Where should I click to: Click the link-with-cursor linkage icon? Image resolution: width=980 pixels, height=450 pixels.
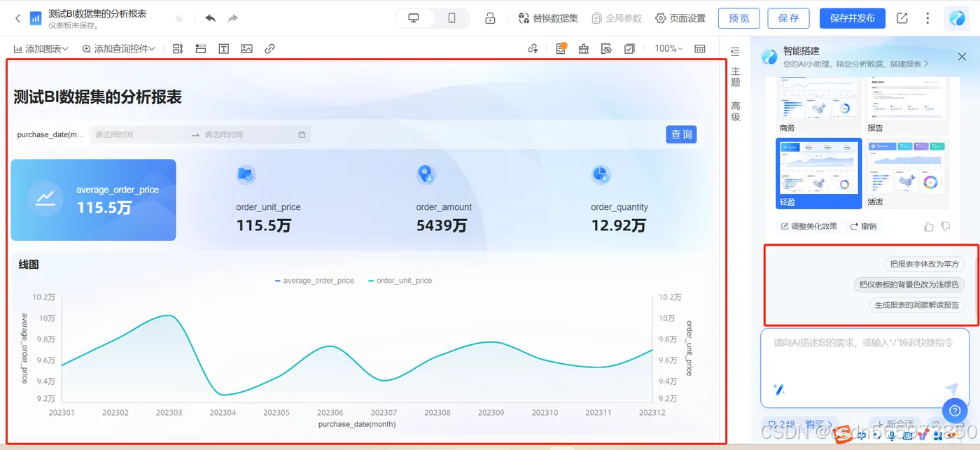click(x=533, y=49)
